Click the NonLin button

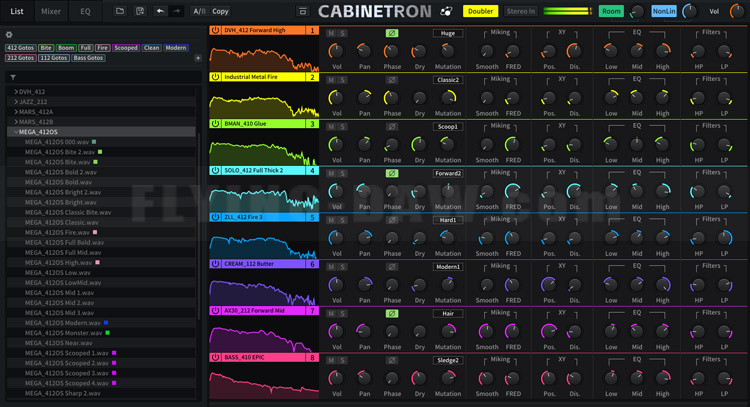coord(664,11)
